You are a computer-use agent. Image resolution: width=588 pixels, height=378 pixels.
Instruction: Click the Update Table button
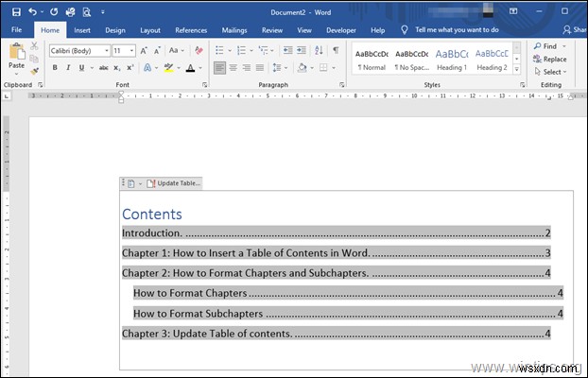[174, 183]
